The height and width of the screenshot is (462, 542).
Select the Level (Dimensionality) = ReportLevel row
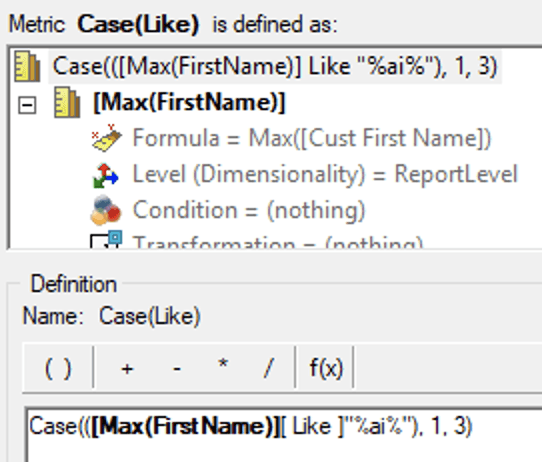(325, 174)
